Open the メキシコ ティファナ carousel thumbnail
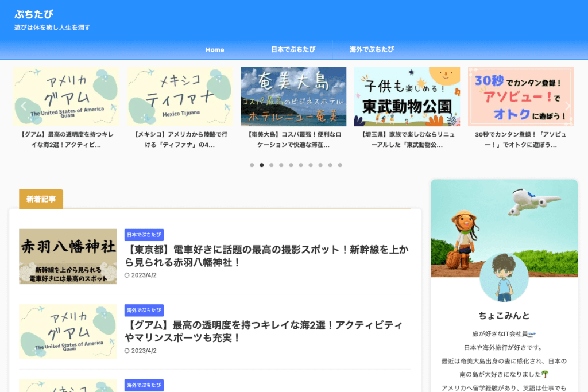The width and height of the screenshot is (588, 392). [180, 96]
